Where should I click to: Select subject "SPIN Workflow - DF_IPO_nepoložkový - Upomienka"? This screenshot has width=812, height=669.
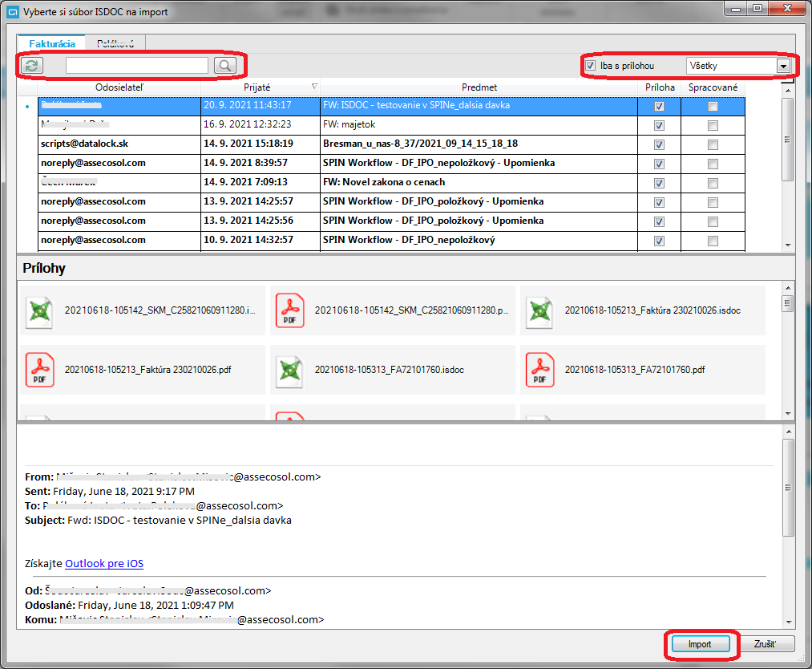pyautogui.click(x=479, y=163)
